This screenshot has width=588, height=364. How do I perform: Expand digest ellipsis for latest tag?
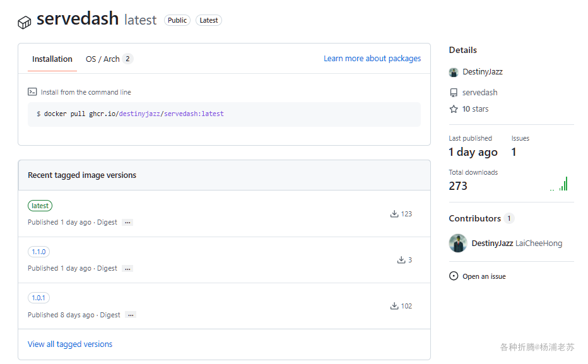[127, 222]
